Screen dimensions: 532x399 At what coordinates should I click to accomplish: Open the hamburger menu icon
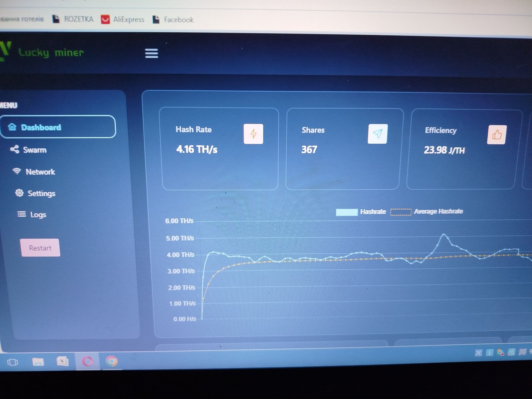(x=152, y=53)
